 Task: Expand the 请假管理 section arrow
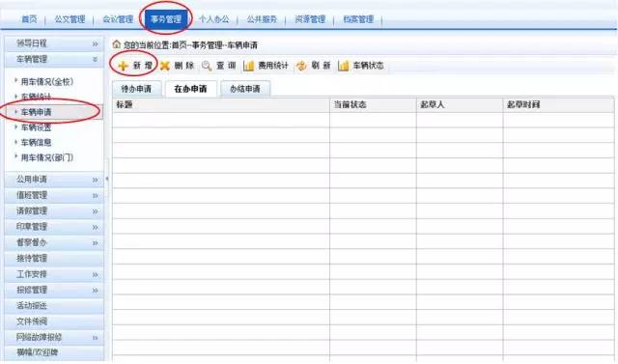pos(95,211)
